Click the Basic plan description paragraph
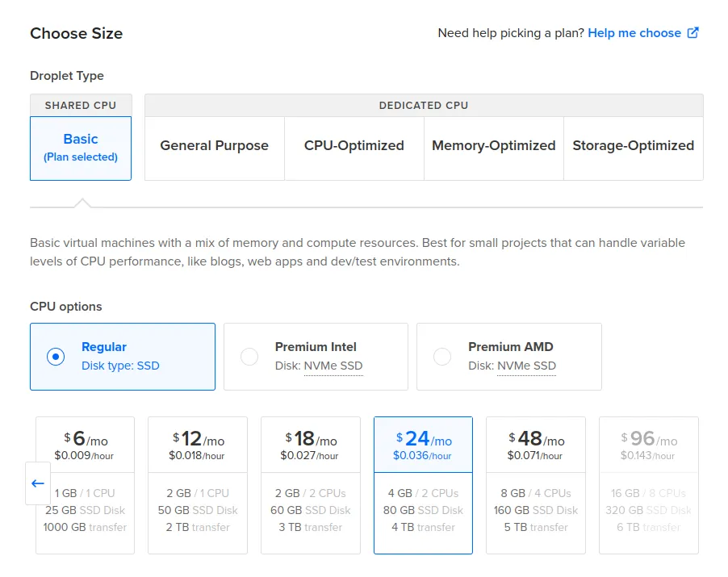 pos(358,252)
